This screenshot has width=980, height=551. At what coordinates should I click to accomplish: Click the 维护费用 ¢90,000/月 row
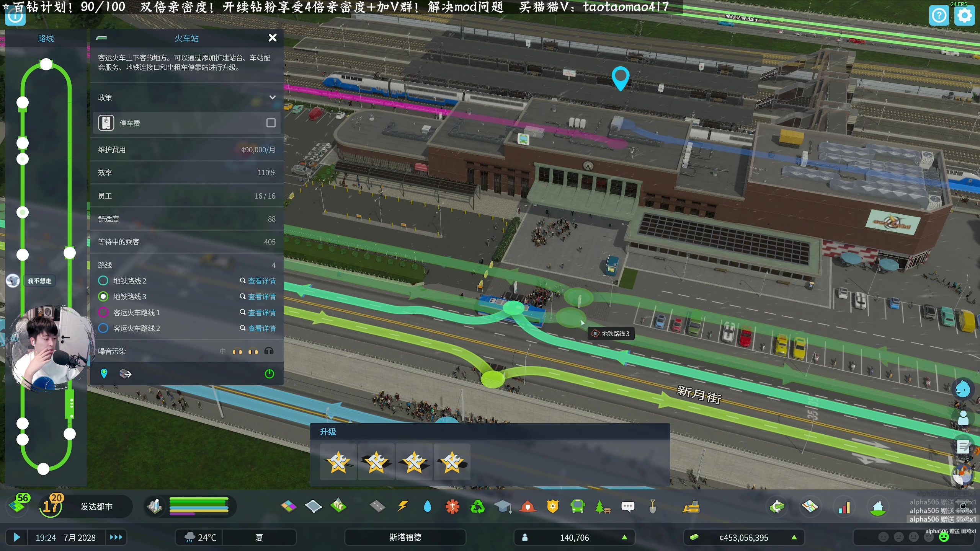click(x=187, y=150)
